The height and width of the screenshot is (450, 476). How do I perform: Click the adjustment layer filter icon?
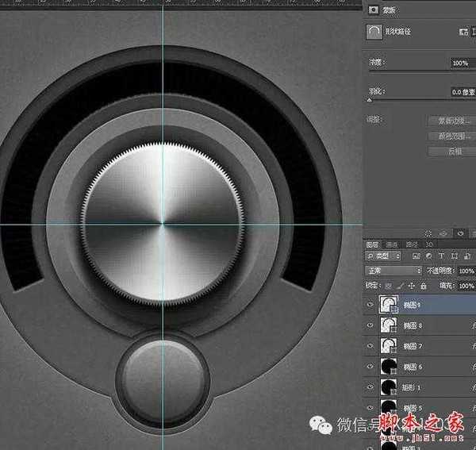(429, 257)
